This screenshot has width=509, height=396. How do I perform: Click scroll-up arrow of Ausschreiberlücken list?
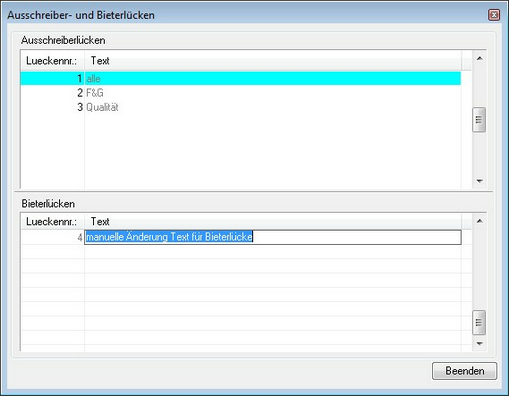click(479, 58)
